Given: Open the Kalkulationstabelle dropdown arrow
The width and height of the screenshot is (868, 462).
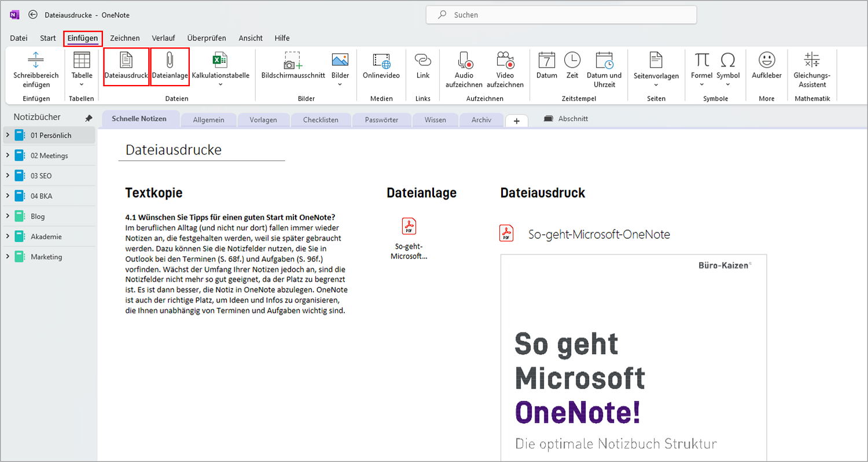Looking at the screenshot, I should tap(220, 84).
